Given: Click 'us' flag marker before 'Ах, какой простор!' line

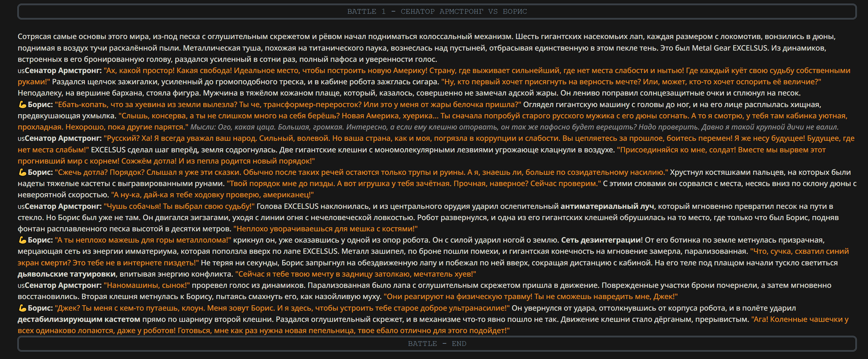Looking at the screenshot, I should click(x=21, y=71).
